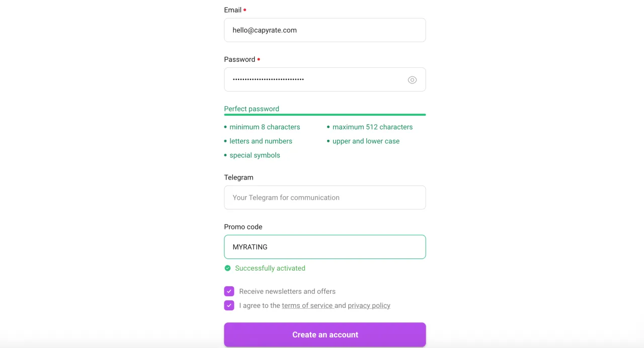Uncheck Receive newsletters and offers
644x348 pixels.
(229, 291)
